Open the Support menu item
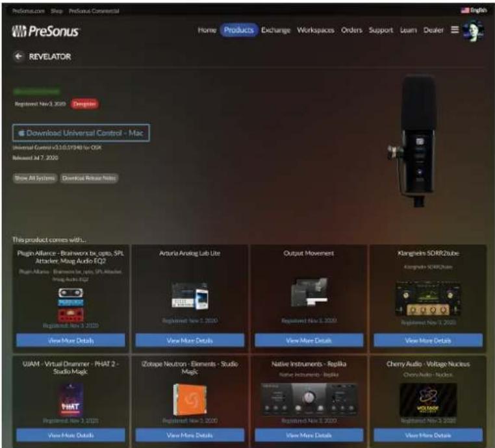The width and height of the screenshot is (495, 448). [381, 31]
